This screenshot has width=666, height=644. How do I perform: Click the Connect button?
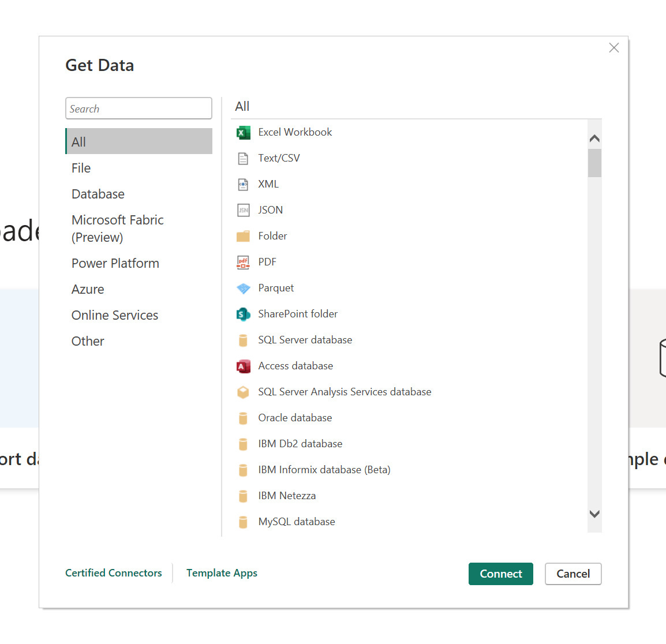(x=500, y=574)
